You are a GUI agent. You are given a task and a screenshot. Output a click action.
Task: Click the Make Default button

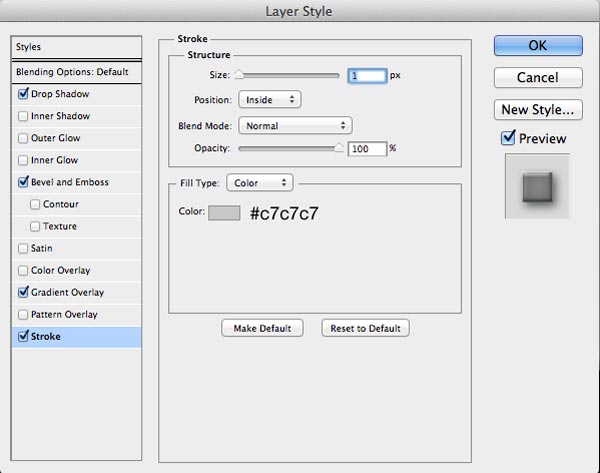pos(262,328)
